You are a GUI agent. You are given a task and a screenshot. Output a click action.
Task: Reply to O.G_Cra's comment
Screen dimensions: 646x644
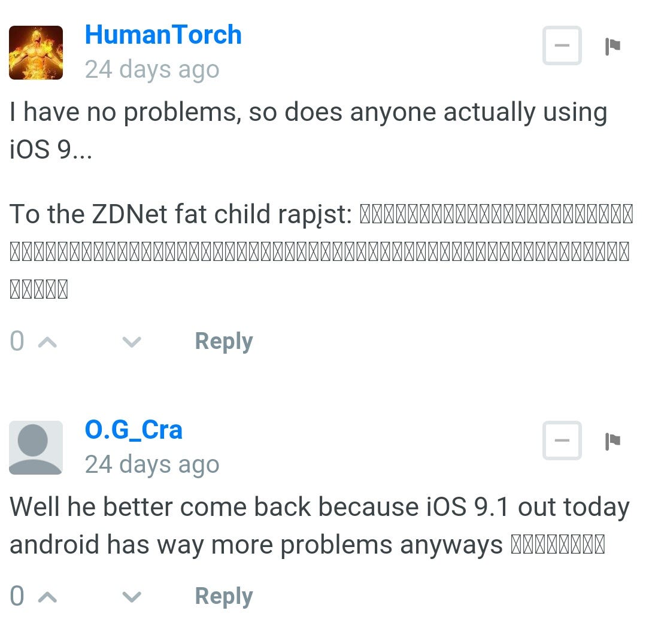pyautogui.click(x=224, y=597)
